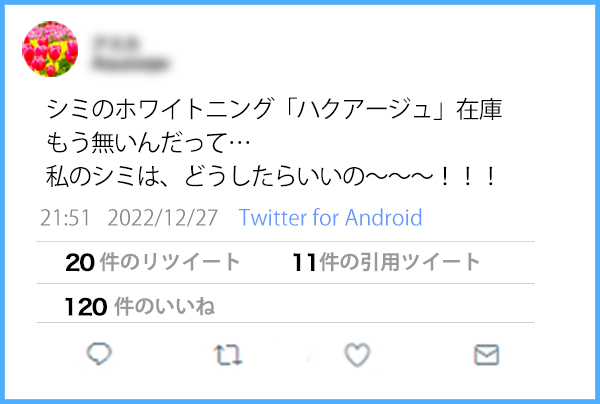Image resolution: width=600 pixels, height=404 pixels.
Task: Click the three exclamation marks
Action: click(x=467, y=177)
